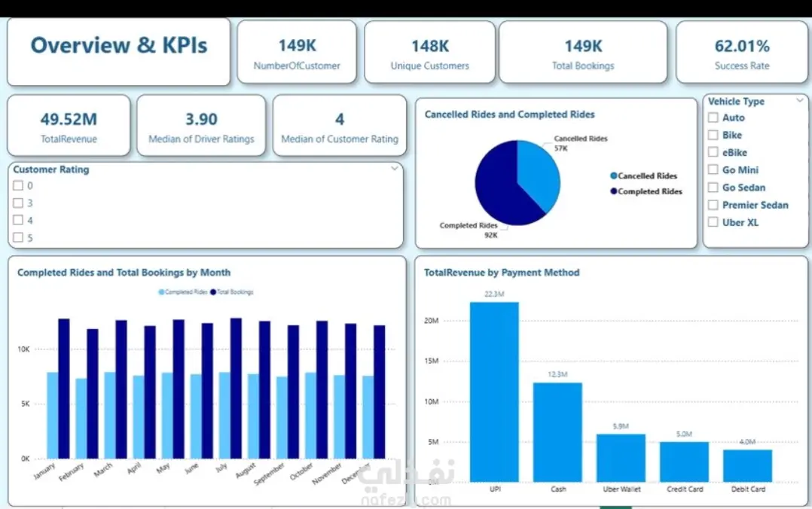This screenshot has height=509, width=812.
Task: Check the Auto vehicle type checkbox
Action: [713, 117]
